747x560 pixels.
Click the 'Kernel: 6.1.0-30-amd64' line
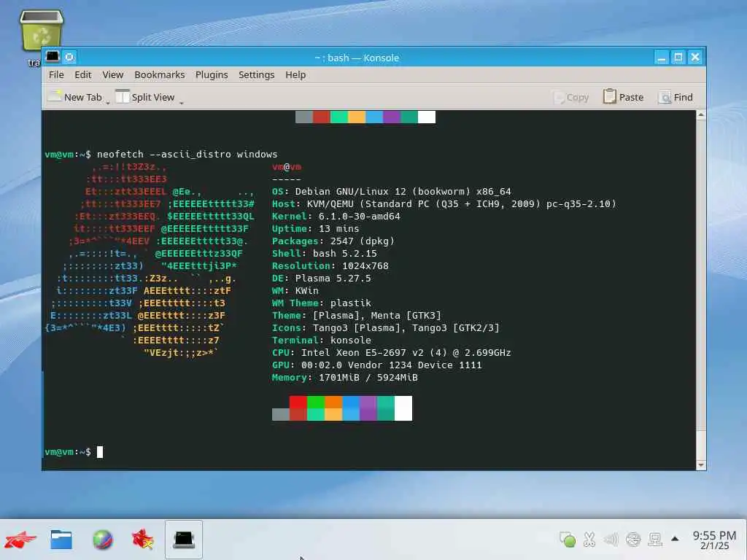[x=336, y=216]
